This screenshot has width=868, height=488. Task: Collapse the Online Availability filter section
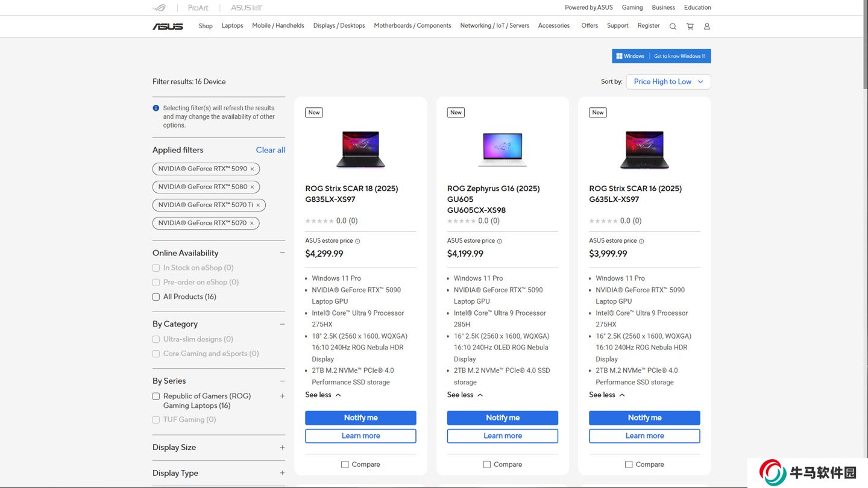tap(282, 253)
